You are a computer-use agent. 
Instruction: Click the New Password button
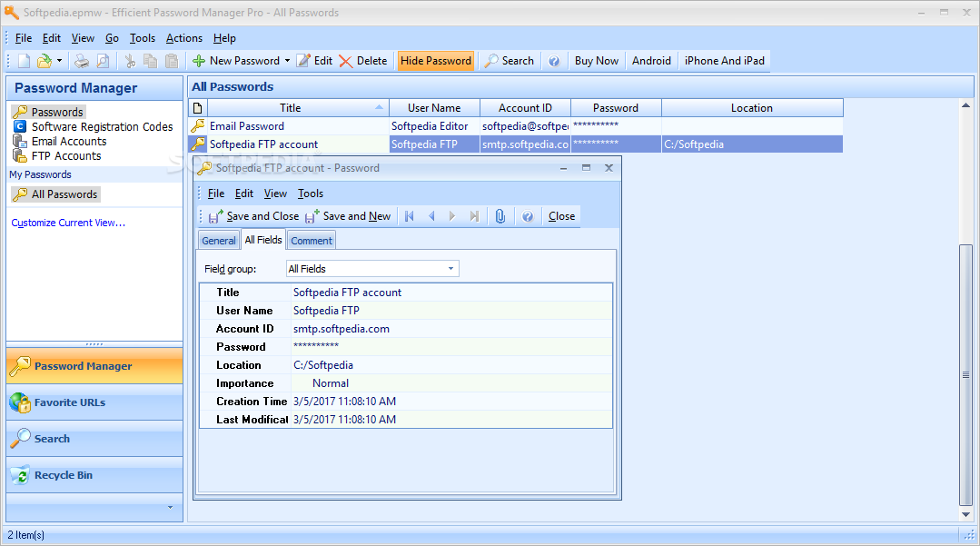click(x=236, y=61)
